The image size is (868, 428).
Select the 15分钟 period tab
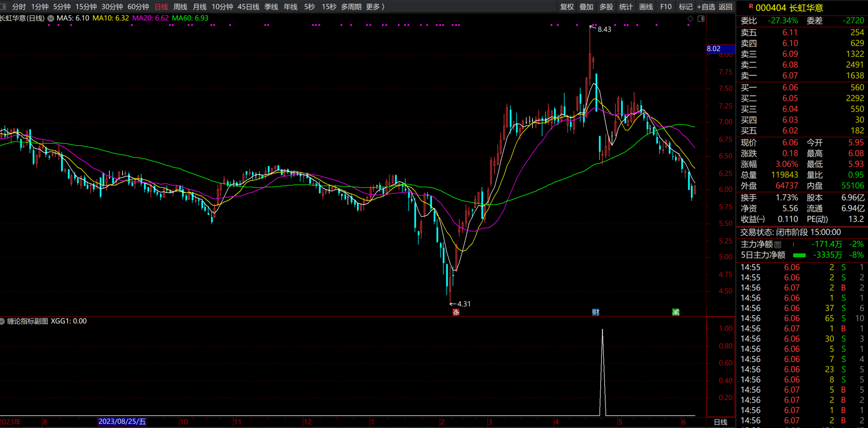86,7
